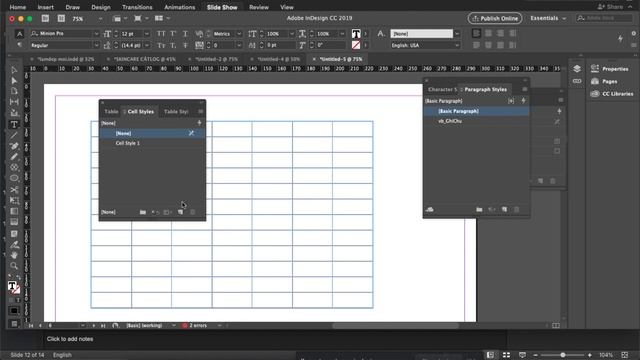
Task: Toggle Strikethrough formatting
Action: click(185, 45)
